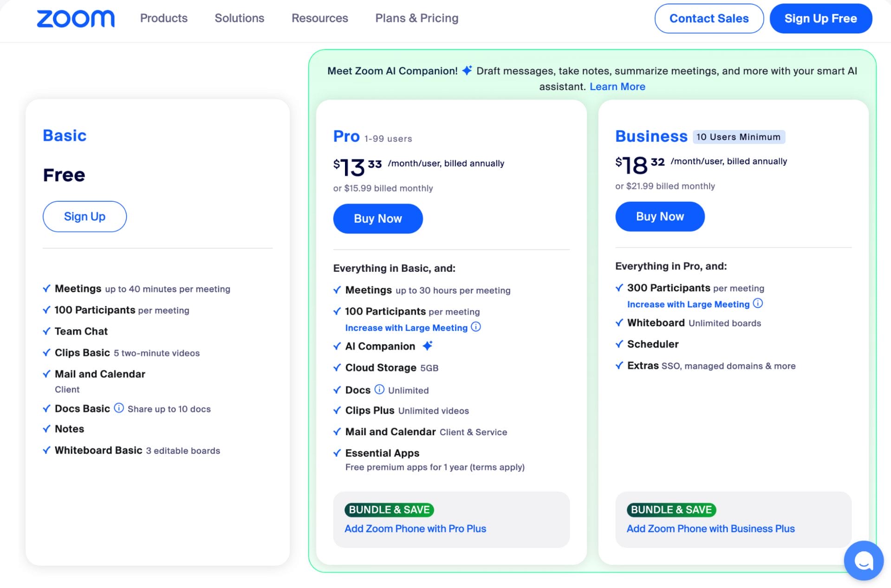Click Buy Now on the Pro plan
Screen dimensions: 891x588
click(x=377, y=218)
